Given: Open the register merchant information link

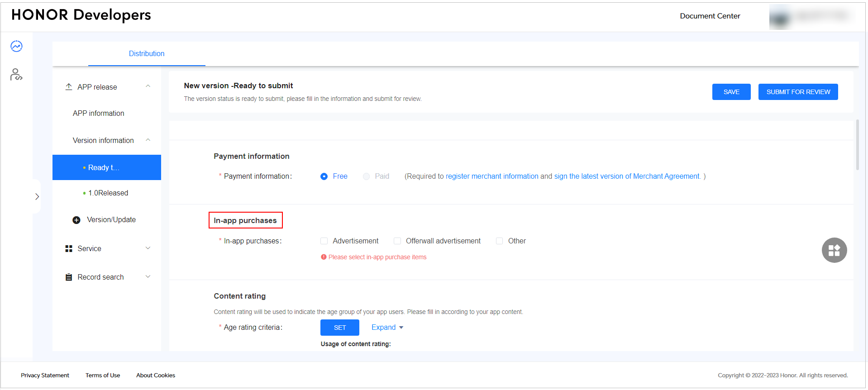Looking at the screenshot, I should [492, 176].
